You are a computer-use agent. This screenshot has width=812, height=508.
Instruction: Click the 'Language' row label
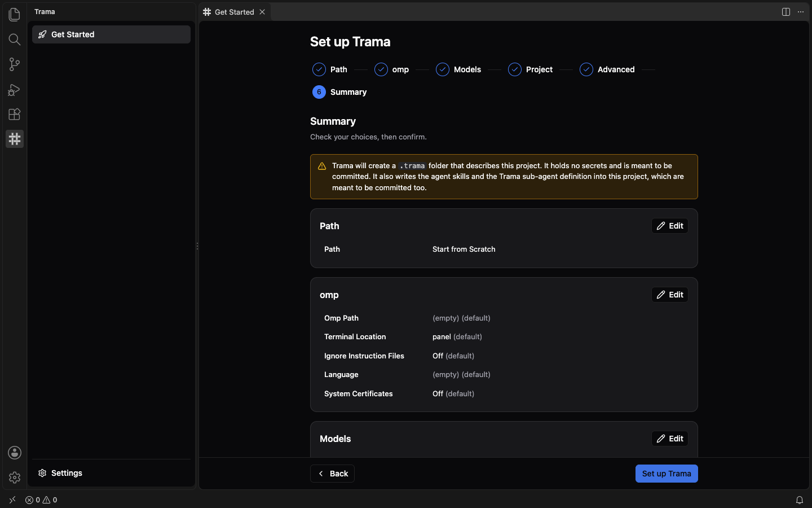click(341, 374)
